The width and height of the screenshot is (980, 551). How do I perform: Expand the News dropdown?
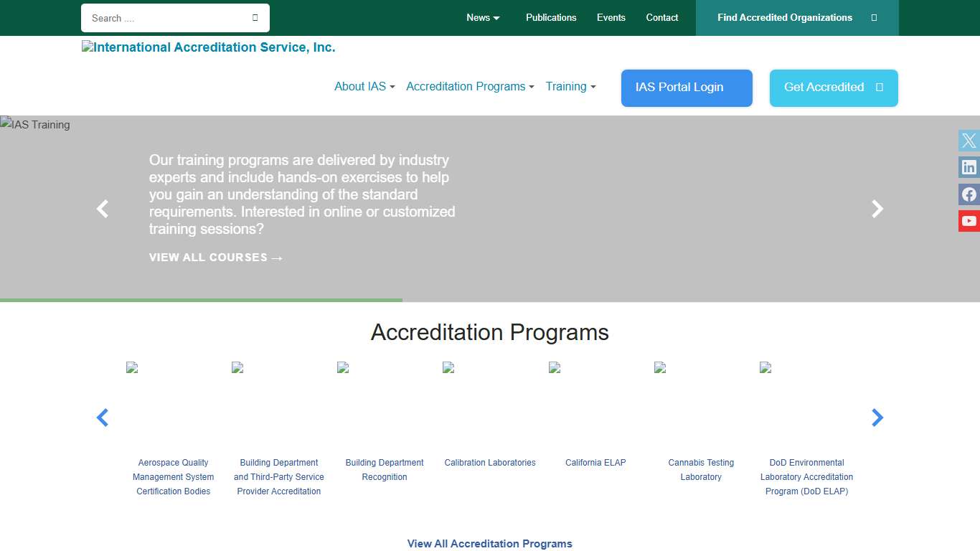tap(482, 17)
